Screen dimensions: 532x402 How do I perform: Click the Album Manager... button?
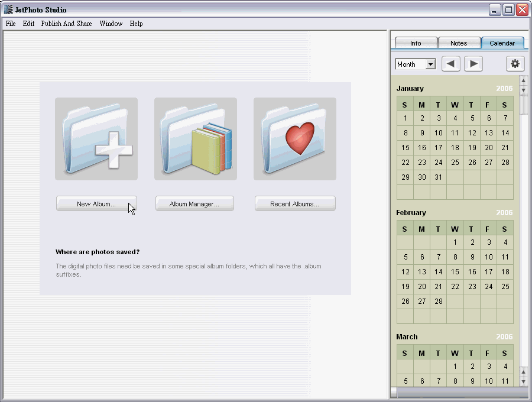tap(194, 203)
